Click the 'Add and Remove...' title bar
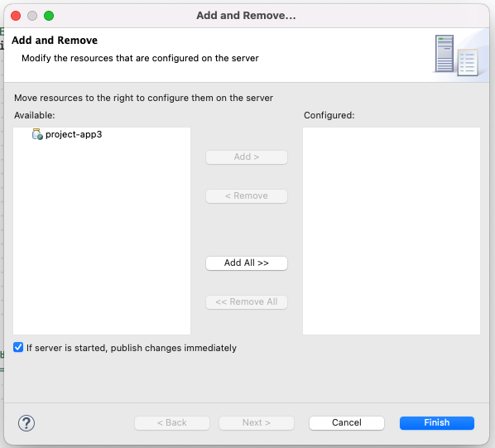This screenshot has height=448, width=495. [246, 16]
